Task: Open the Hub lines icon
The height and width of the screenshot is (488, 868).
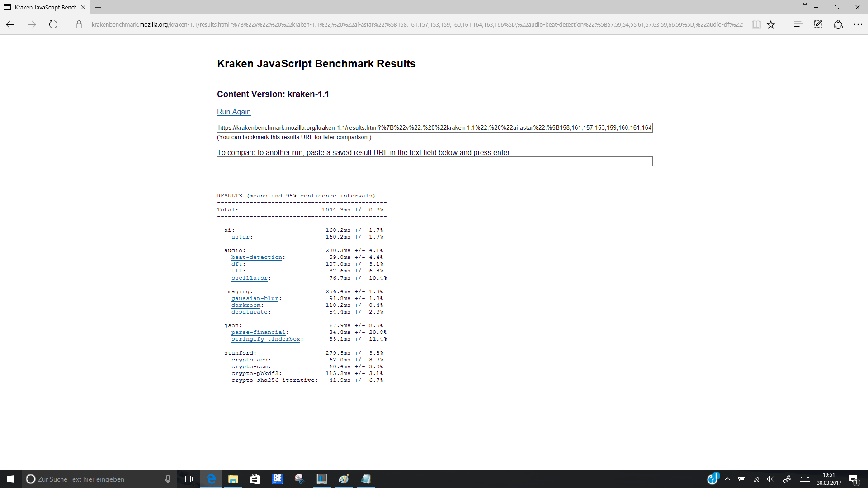Action: coord(798,25)
